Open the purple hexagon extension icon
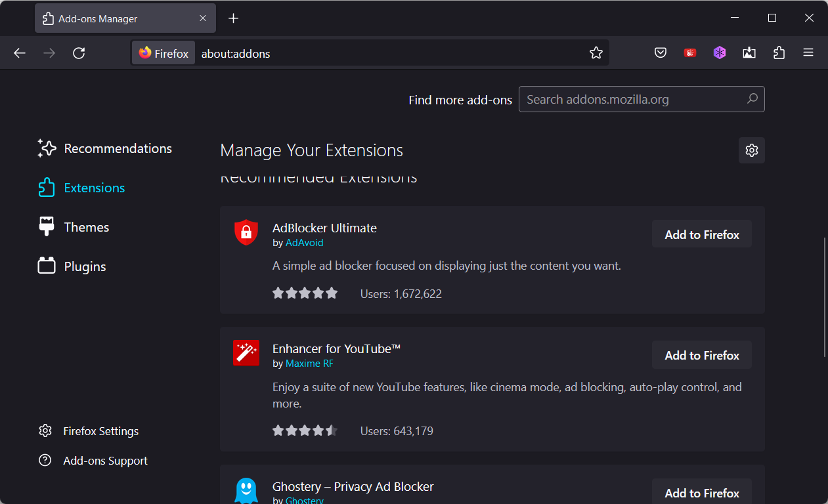Viewport: 828px width, 504px height. (x=720, y=53)
